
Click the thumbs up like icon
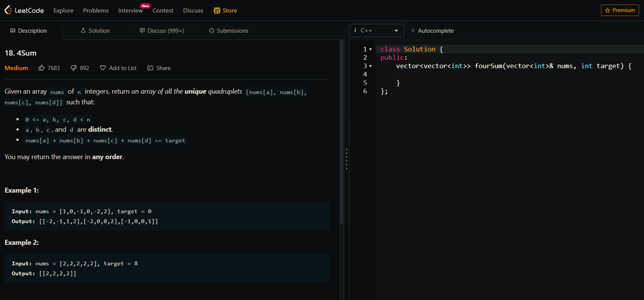coord(42,68)
